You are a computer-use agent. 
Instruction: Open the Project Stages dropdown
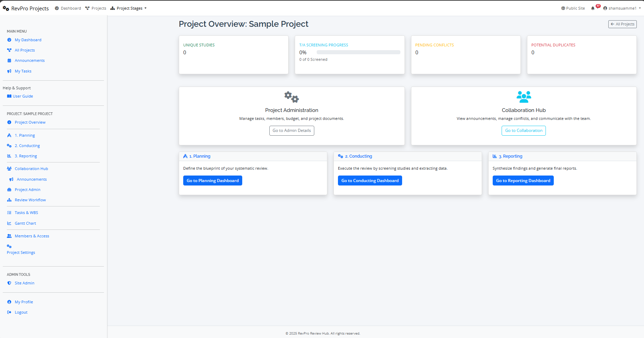click(129, 8)
